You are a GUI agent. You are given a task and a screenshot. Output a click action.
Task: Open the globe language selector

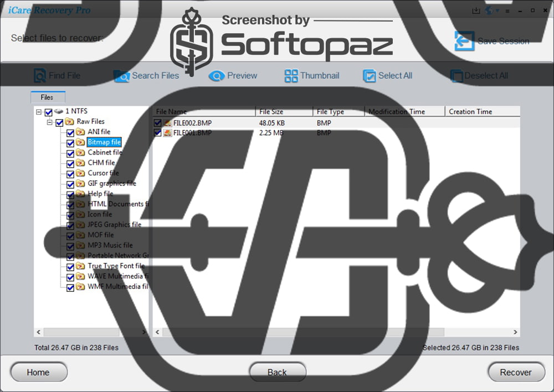489,11
